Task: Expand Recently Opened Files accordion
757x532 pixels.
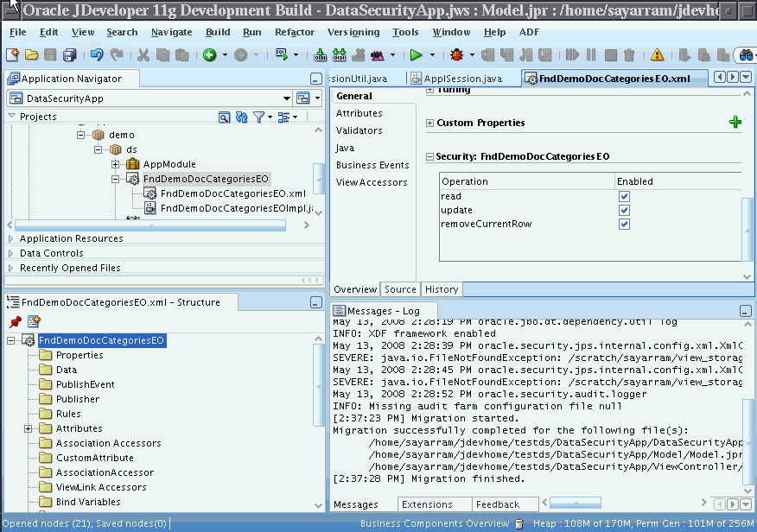Action: pyautogui.click(x=11, y=269)
